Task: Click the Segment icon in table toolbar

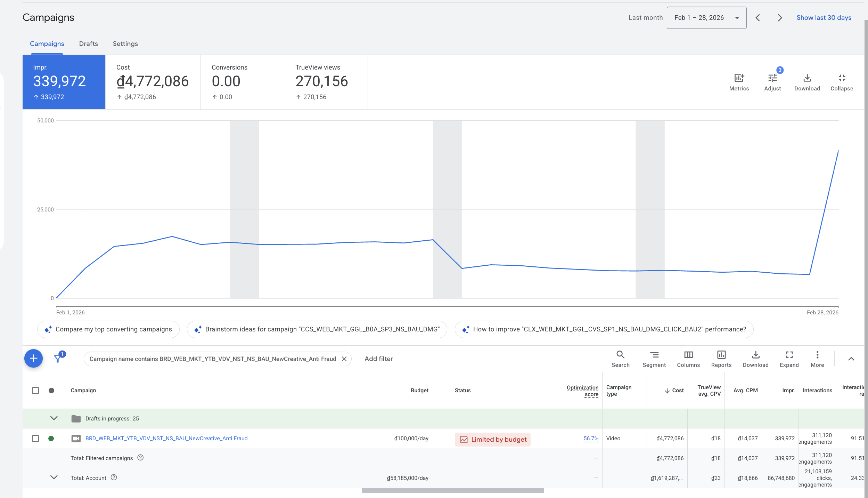Action: [x=654, y=355]
